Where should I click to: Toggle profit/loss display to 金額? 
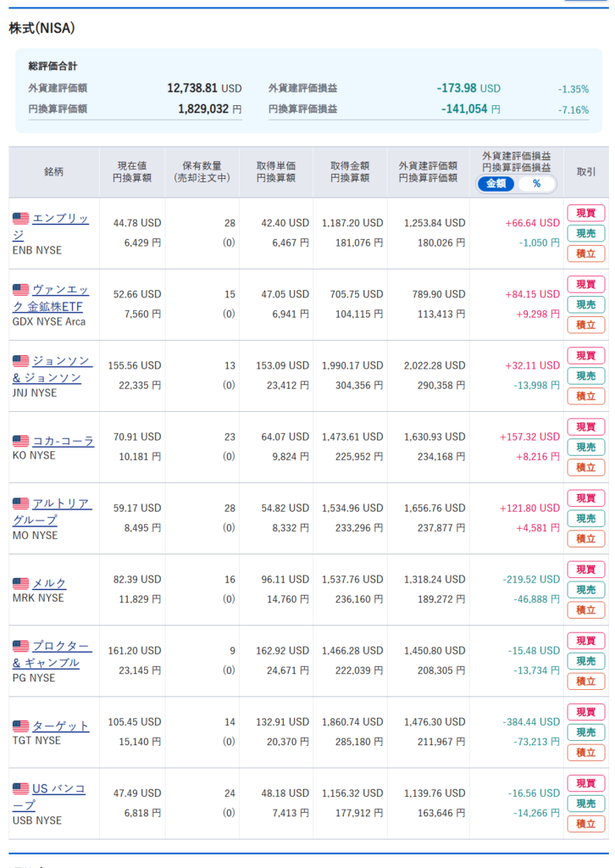click(x=496, y=184)
